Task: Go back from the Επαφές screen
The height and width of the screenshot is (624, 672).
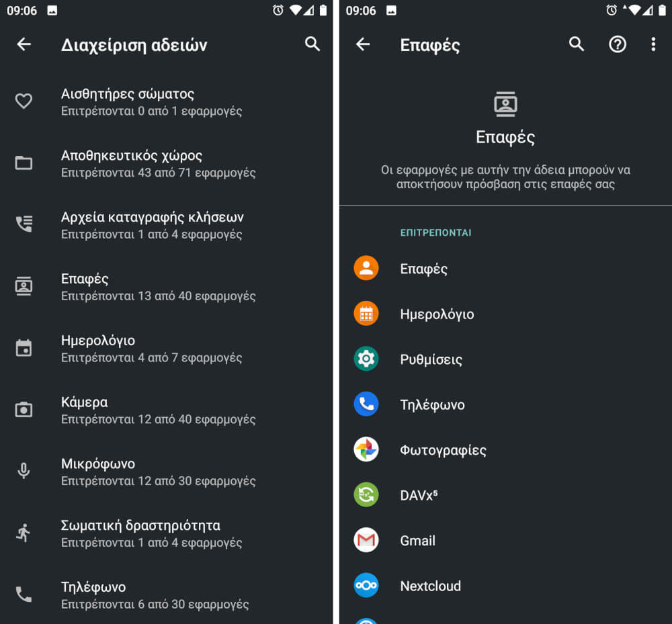Action: click(363, 44)
